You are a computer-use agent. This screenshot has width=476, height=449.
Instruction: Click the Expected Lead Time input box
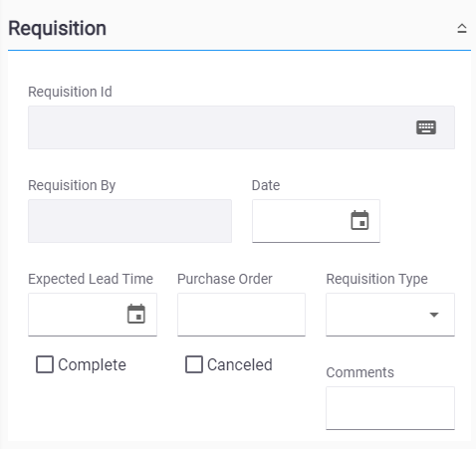pyautogui.click(x=93, y=315)
